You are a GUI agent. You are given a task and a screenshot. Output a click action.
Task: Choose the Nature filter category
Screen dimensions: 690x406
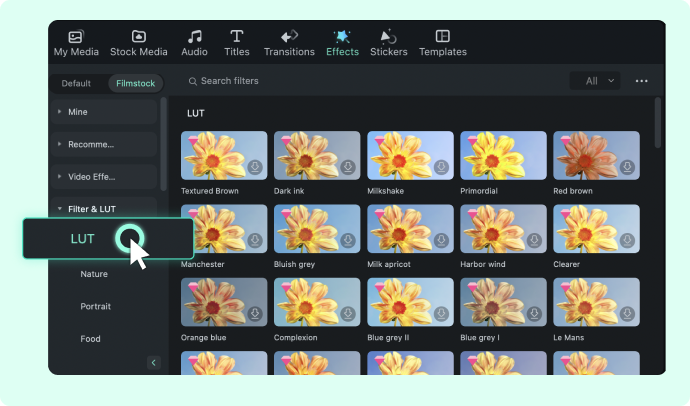pos(94,274)
